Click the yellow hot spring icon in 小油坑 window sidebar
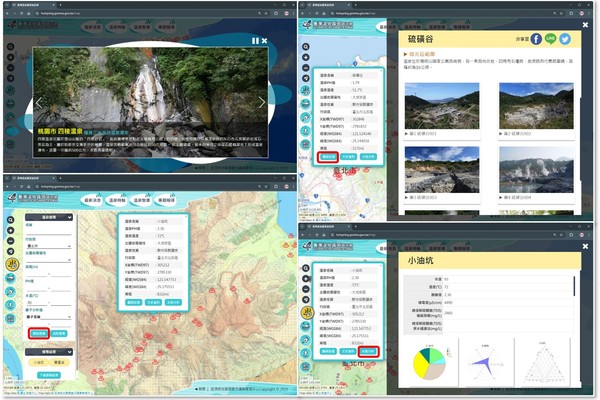This screenshot has height=400, width=600. point(306,313)
